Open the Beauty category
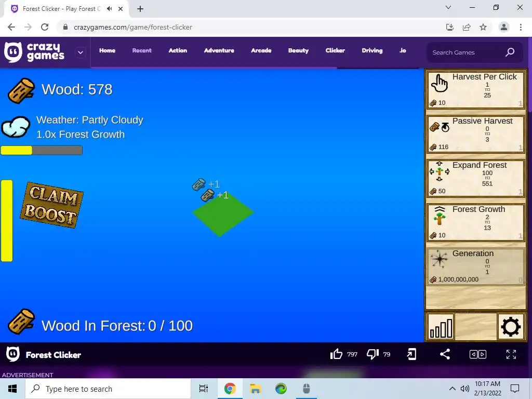 298,50
